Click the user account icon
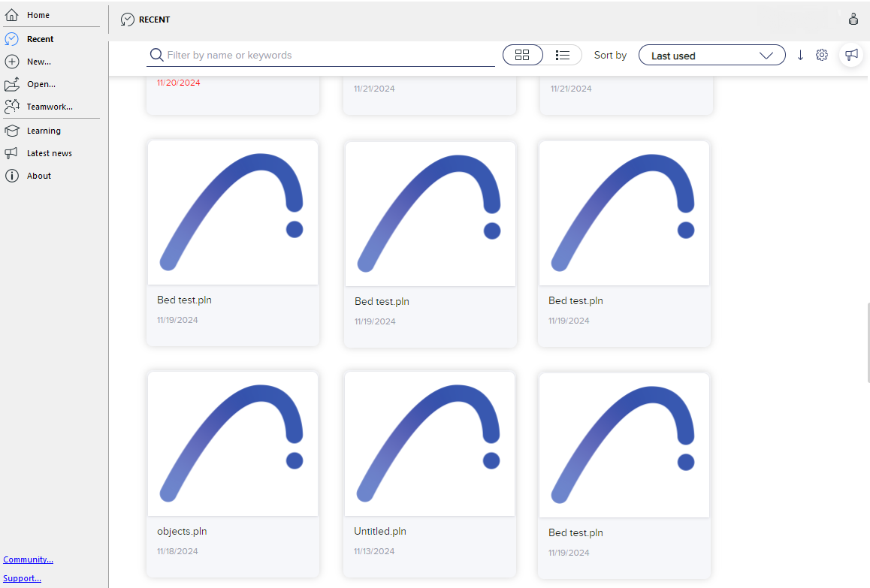This screenshot has width=870, height=588. point(853,19)
